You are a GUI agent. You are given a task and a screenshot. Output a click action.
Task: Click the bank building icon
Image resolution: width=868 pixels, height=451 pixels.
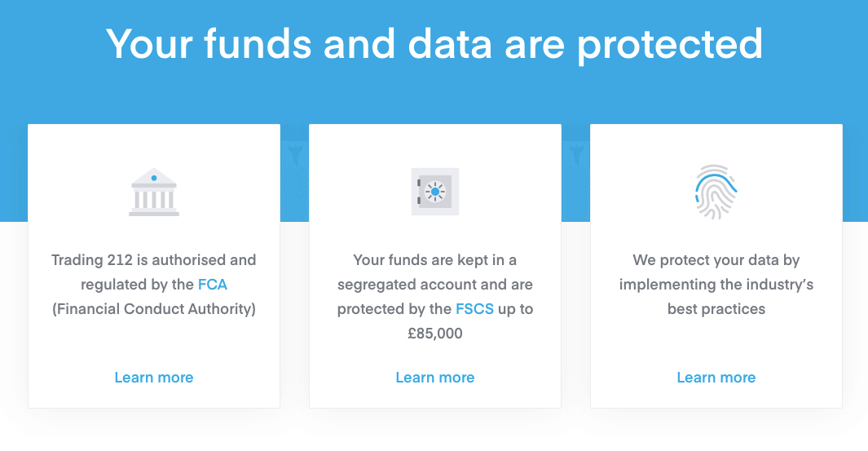[154, 192]
